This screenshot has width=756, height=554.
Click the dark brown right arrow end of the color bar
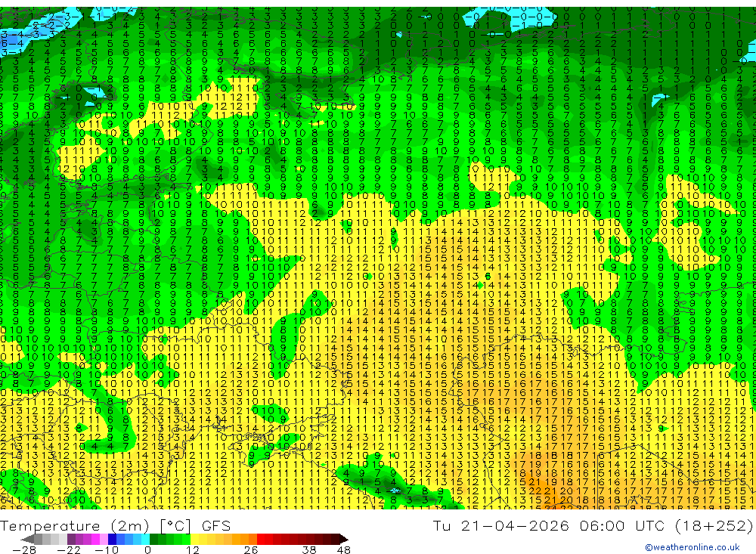[x=344, y=539]
